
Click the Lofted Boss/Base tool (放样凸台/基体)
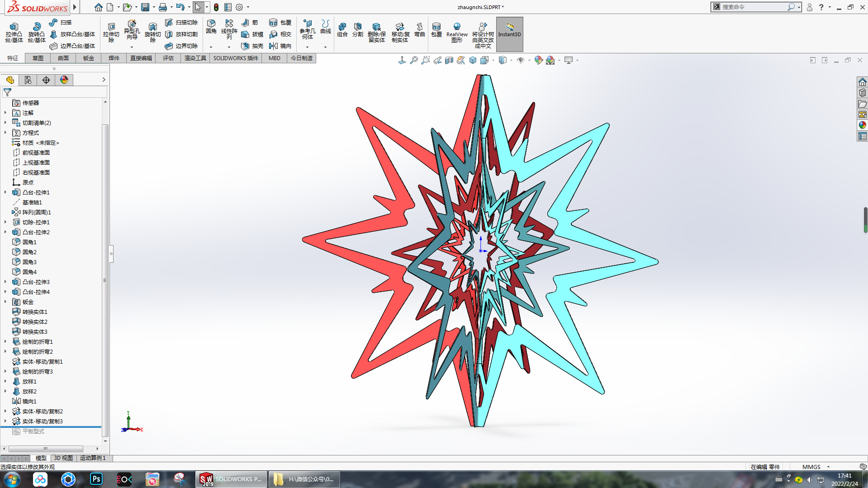(72, 34)
